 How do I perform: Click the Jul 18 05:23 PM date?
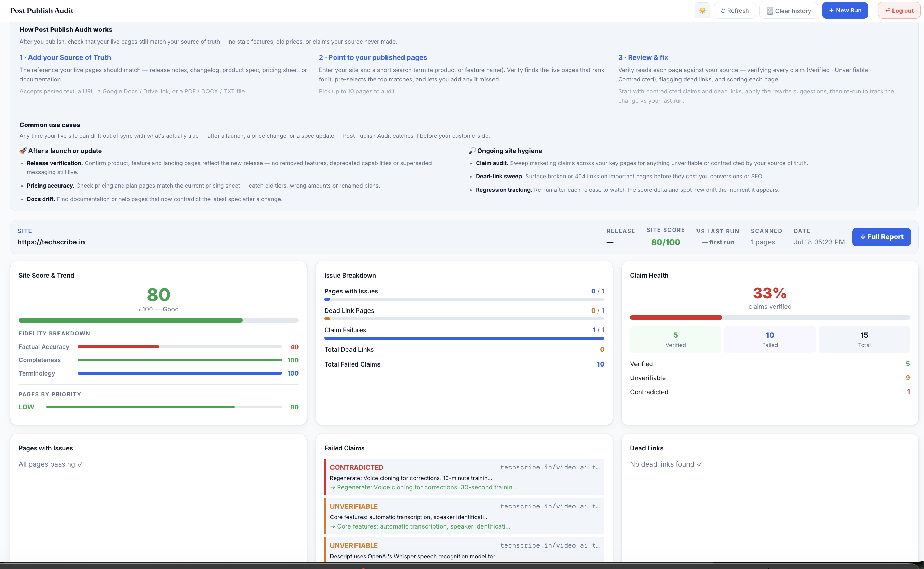819,242
